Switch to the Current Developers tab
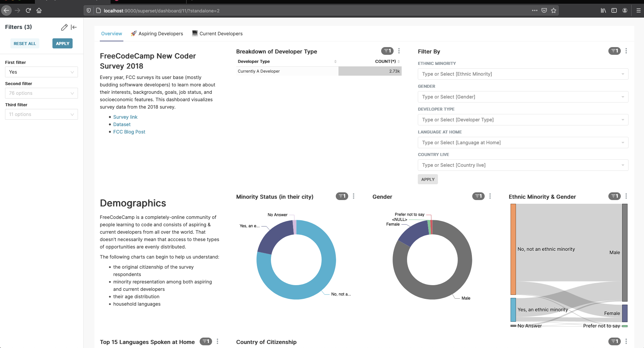 tap(217, 34)
